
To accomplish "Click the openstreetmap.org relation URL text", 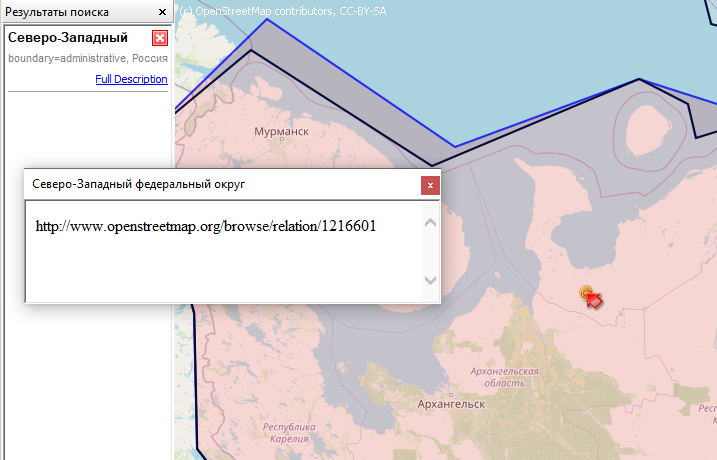I will click(205, 226).
